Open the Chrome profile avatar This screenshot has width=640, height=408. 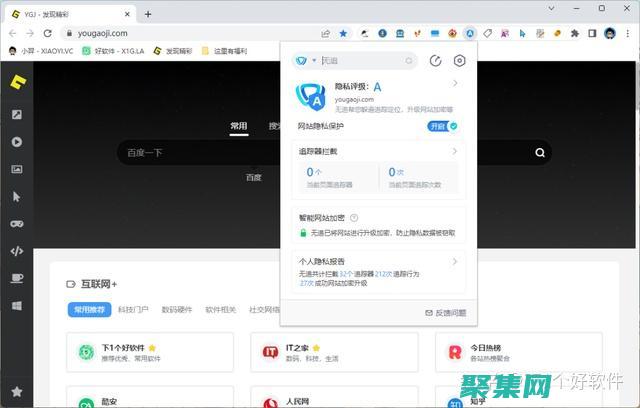(x=610, y=33)
